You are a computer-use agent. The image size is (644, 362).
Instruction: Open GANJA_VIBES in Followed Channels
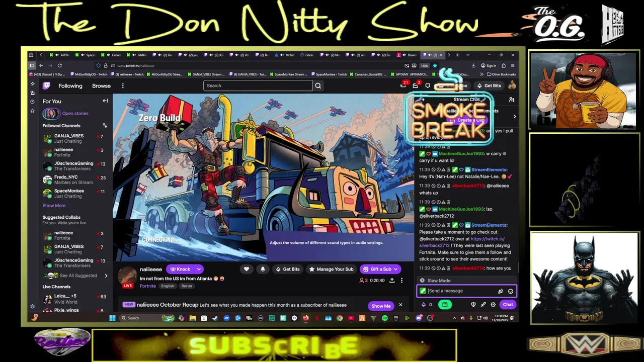coord(74,139)
